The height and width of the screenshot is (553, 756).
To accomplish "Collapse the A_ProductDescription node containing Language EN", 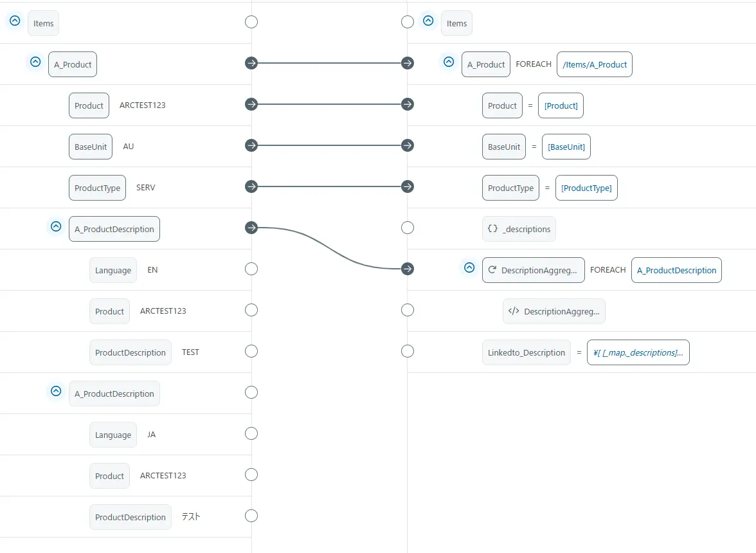I will (56, 226).
